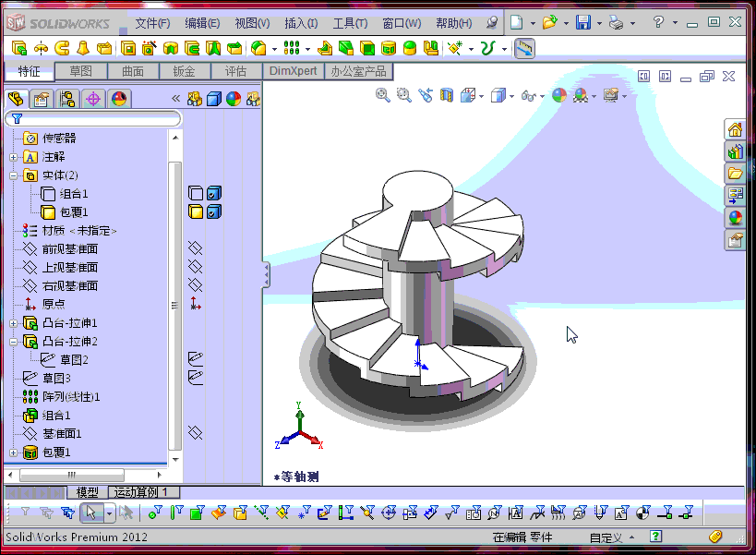Open the Display Style dropdown
756x555 pixels.
pyautogui.click(x=511, y=96)
